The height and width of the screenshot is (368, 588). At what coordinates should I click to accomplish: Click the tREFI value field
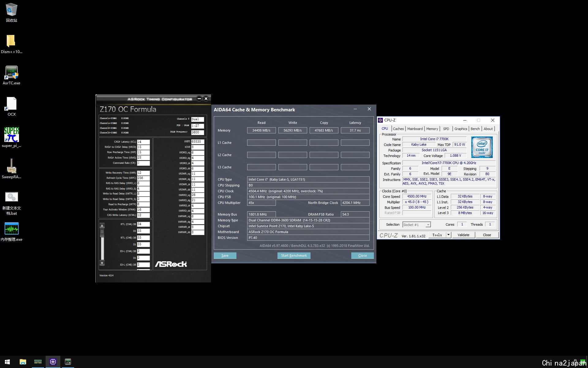point(198,142)
